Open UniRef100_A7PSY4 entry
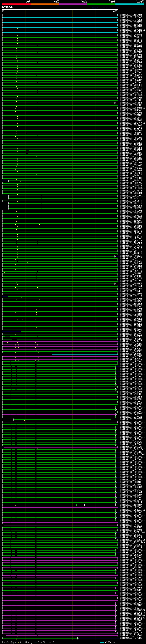This screenshot has width=146, height=644. (131, 191)
